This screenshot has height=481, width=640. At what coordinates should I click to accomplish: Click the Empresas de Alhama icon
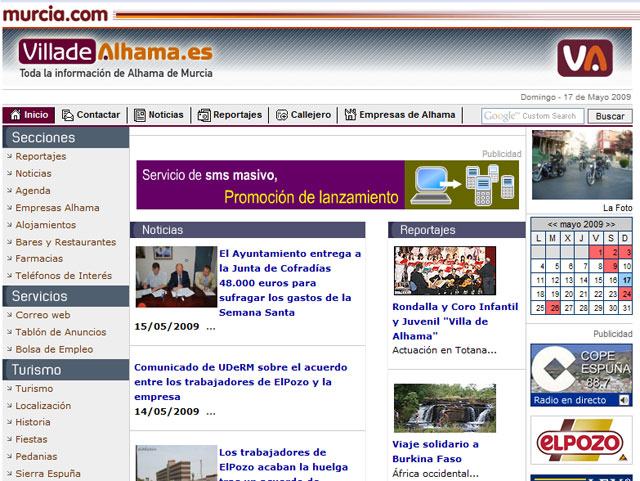point(350,115)
